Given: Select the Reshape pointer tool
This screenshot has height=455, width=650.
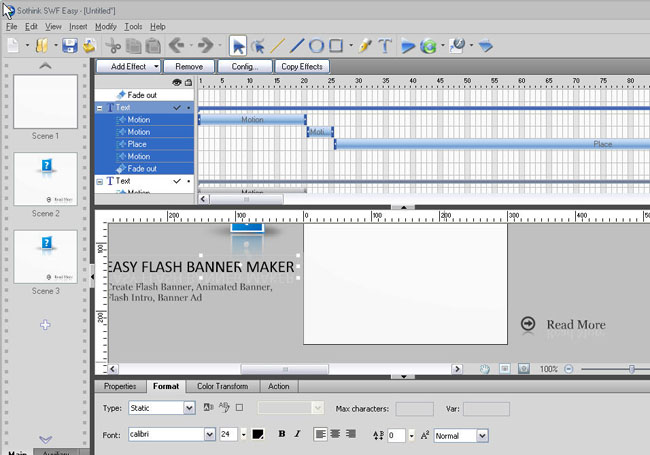Looking at the screenshot, I should pyautogui.click(x=258, y=46).
